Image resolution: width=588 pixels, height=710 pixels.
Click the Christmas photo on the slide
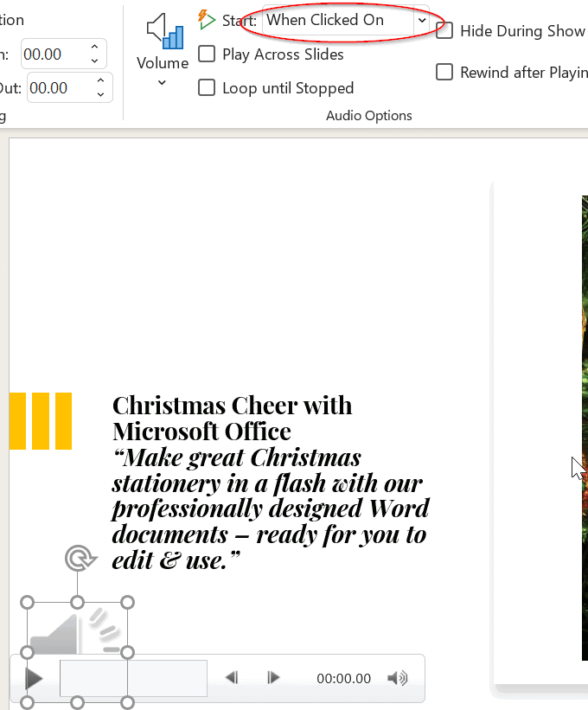585,389
